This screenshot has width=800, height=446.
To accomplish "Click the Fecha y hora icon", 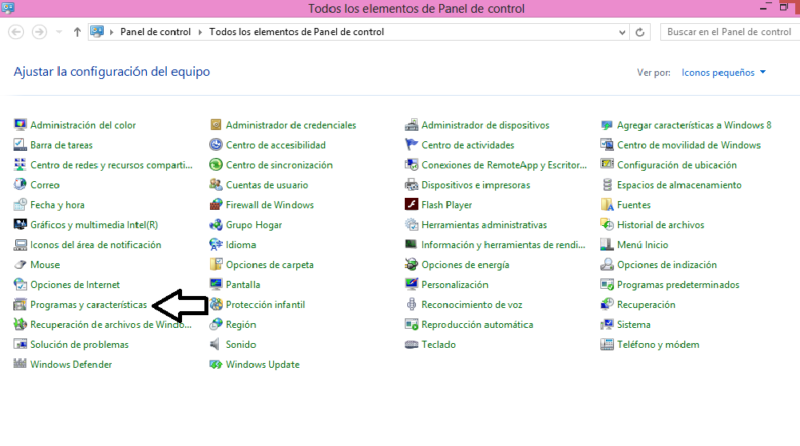I will click(x=20, y=205).
